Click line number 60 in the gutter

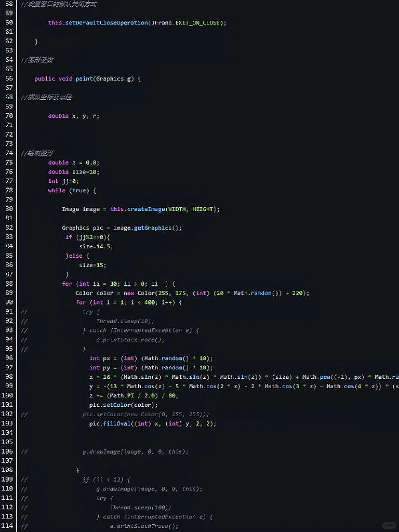click(9, 22)
